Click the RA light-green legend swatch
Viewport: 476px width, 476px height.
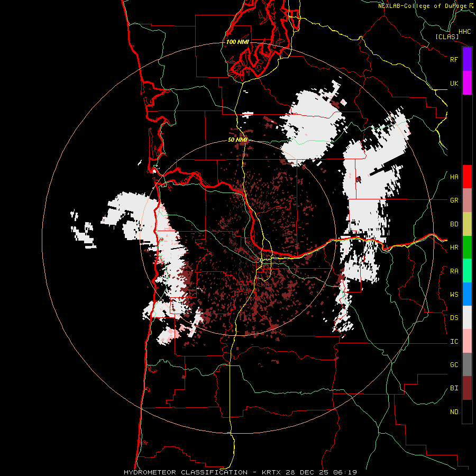[467, 271]
